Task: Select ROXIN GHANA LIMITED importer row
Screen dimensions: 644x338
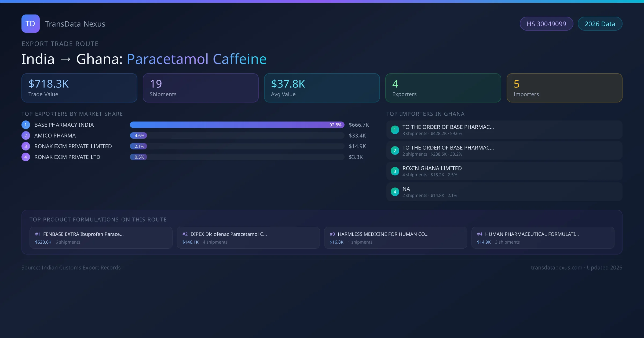Action: (504, 171)
